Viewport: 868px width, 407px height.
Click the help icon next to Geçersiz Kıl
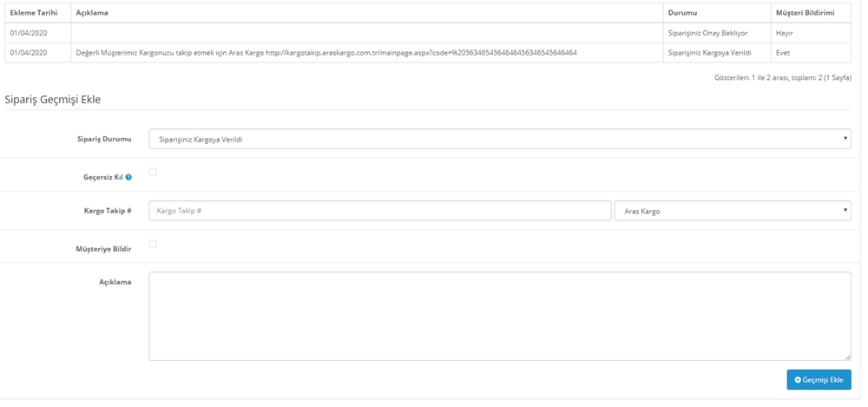pos(128,177)
